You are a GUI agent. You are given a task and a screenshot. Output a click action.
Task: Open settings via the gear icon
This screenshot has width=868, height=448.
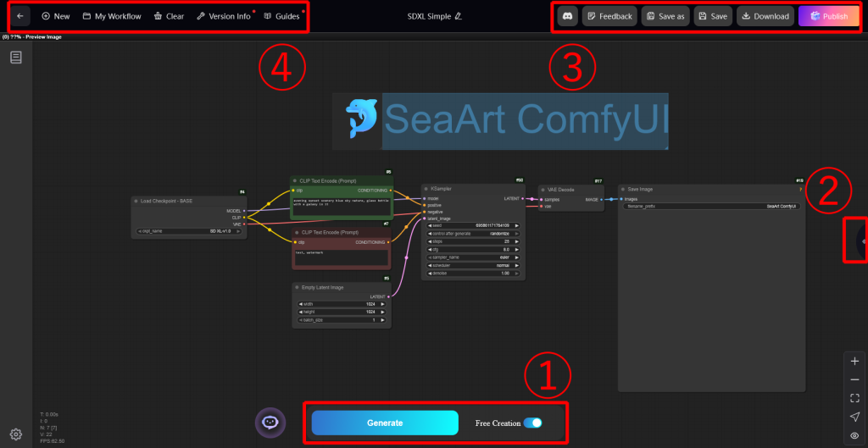[x=15, y=434]
